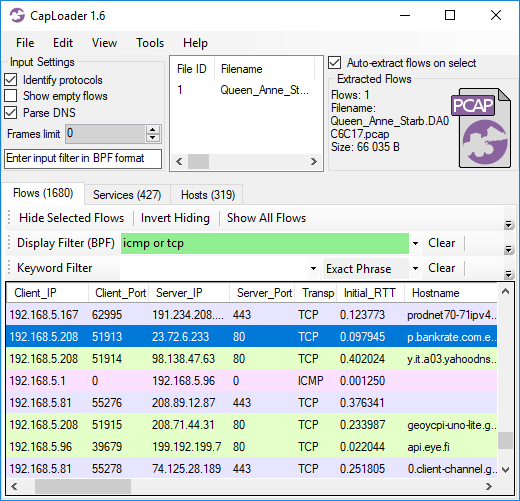The width and height of the screenshot is (520, 501).
Task: Open the Tools menu
Action: tap(150, 43)
